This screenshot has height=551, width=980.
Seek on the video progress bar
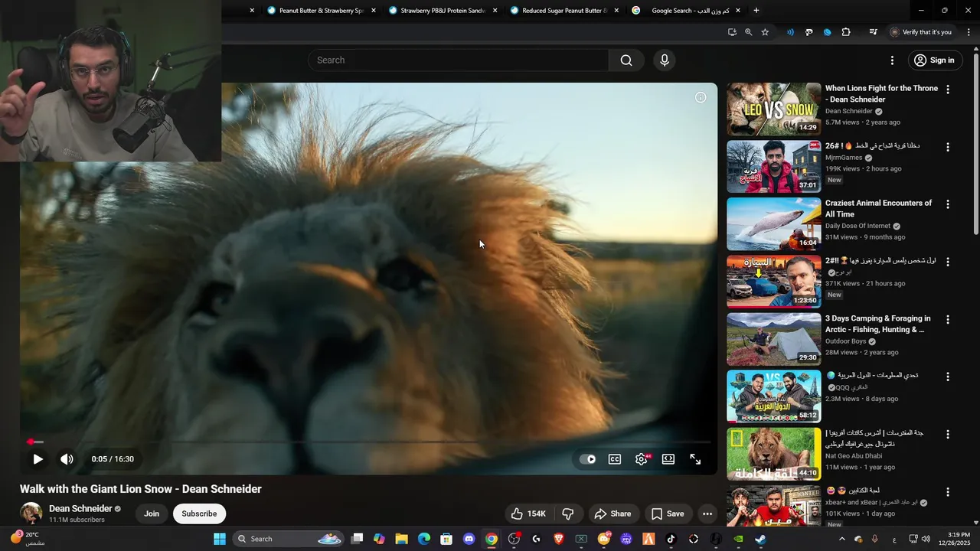368,442
